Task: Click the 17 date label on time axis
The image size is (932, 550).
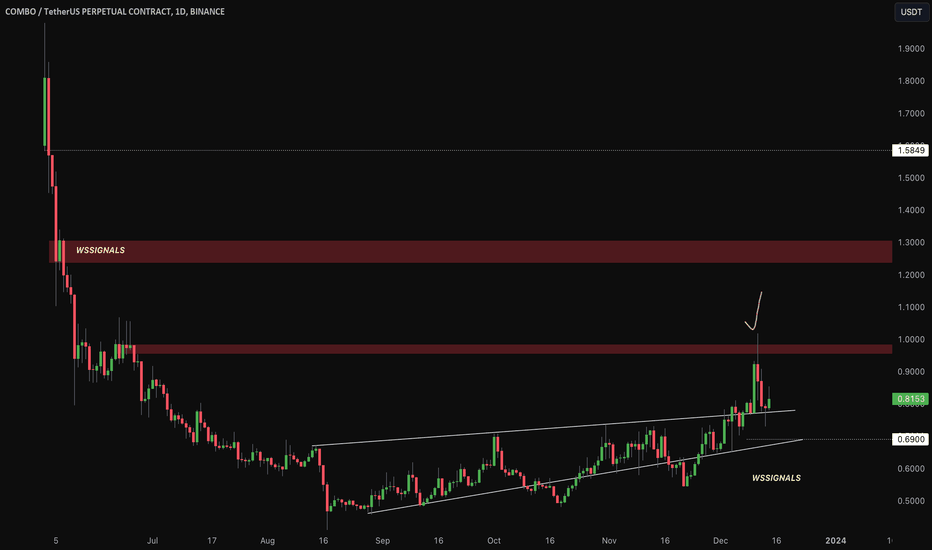Action: tap(212, 540)
